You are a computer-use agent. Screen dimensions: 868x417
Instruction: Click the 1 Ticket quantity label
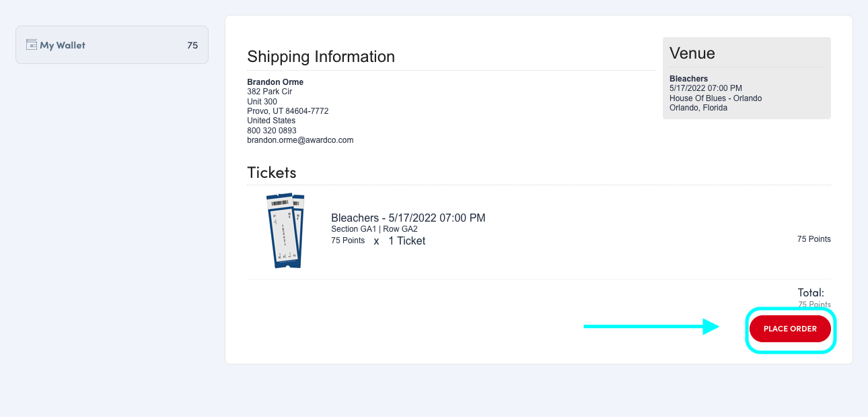pos(406,240)
